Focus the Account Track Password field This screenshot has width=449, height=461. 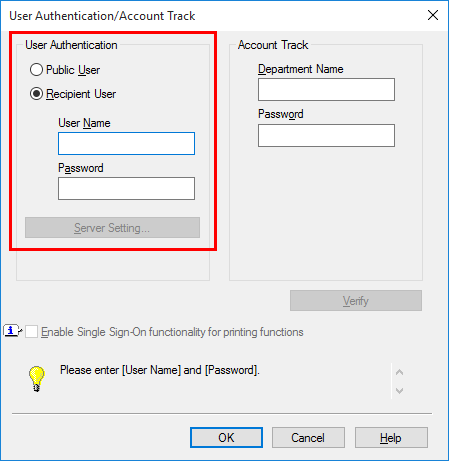click(x=326, y=135)
